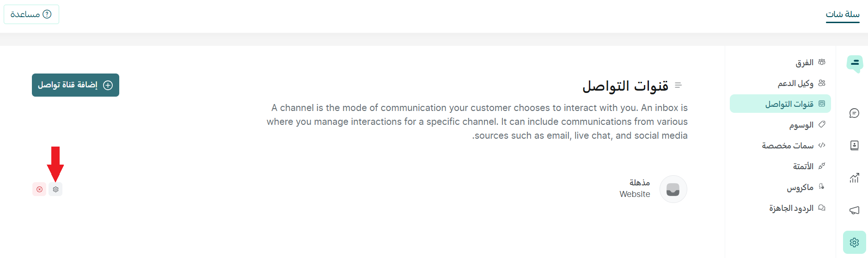Open conversations chat bubble in right rail

point(854,113)
